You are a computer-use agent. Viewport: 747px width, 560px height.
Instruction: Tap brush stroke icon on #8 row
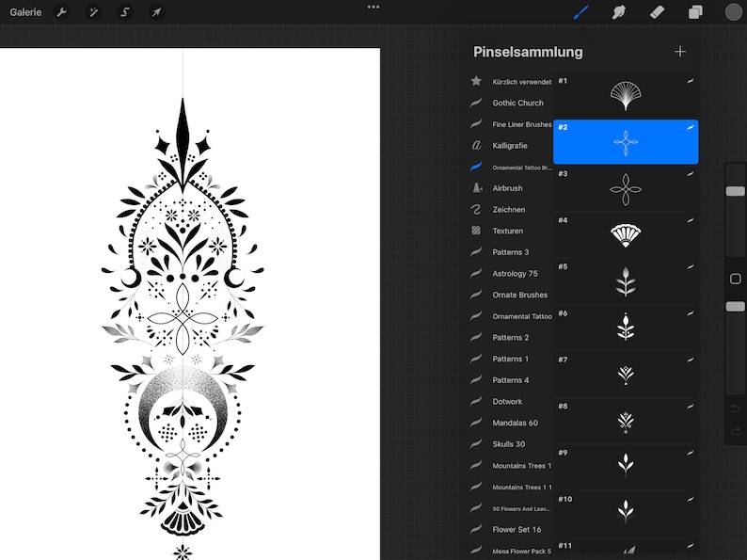click(x=690, y=407)
